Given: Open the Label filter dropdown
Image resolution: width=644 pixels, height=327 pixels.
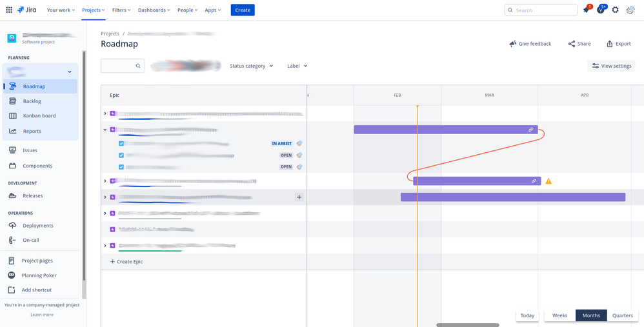Looking at the screenshot, I should pyautogui.click(x=297, y=66).
